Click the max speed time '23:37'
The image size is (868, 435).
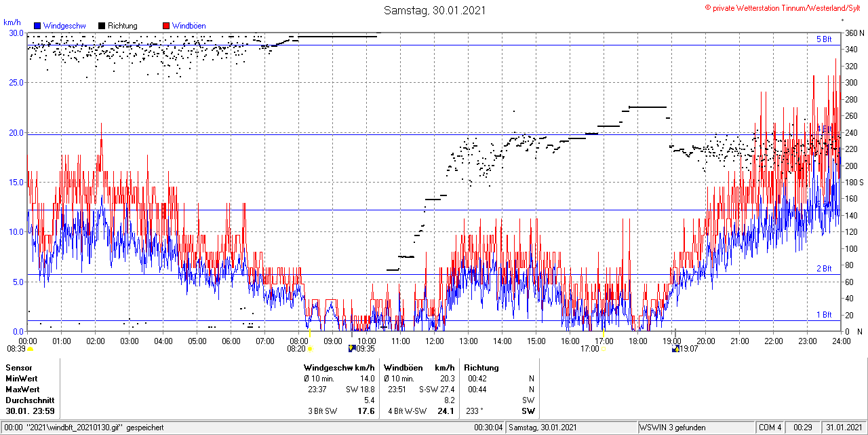click(x=317, y=390)
